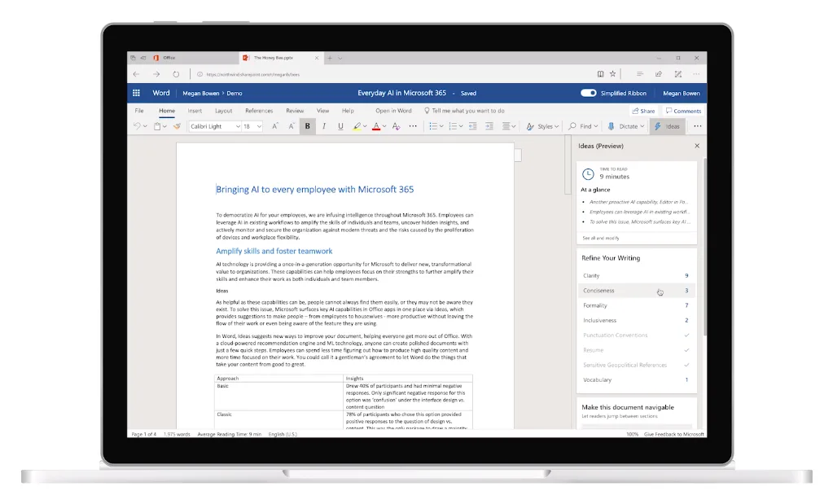Viewport: 833px width, 504px height.
Task: Open the browser reading view icon
Action: click(600, 74)
